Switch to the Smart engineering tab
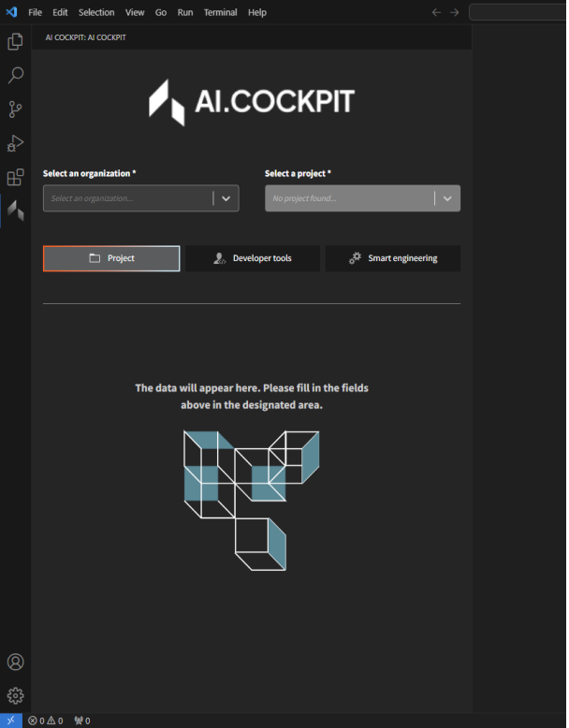This screenshot has width=569, height=728. [393, 258]
